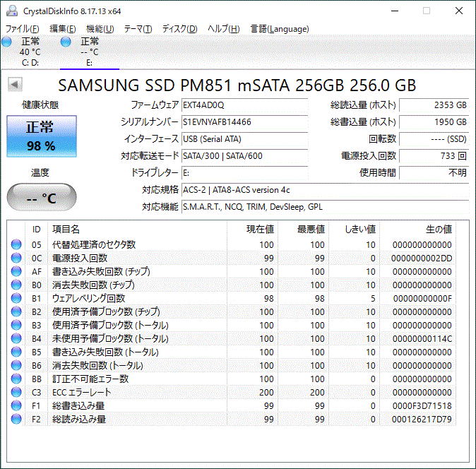Image resolution: width=476 pixels, height=469 pixels.
Task: Click the blue status orb for C: D: disk
Action: [x=6, y=42]
